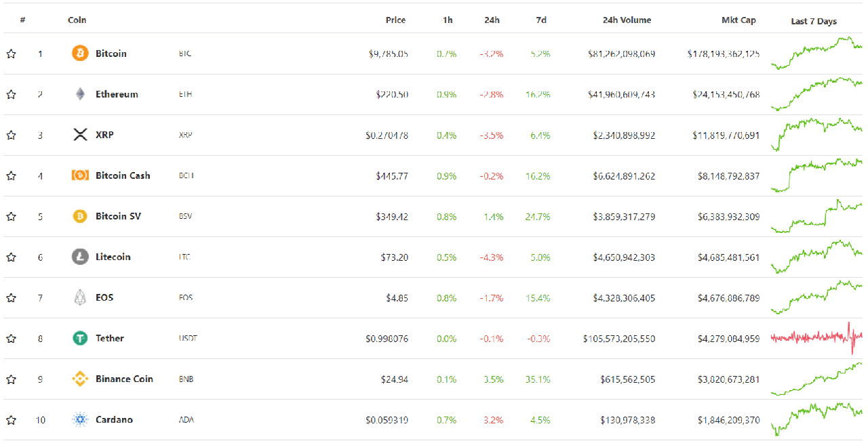Sort by the 1h change column
The image size is (868, 443).
pos(448,20)
